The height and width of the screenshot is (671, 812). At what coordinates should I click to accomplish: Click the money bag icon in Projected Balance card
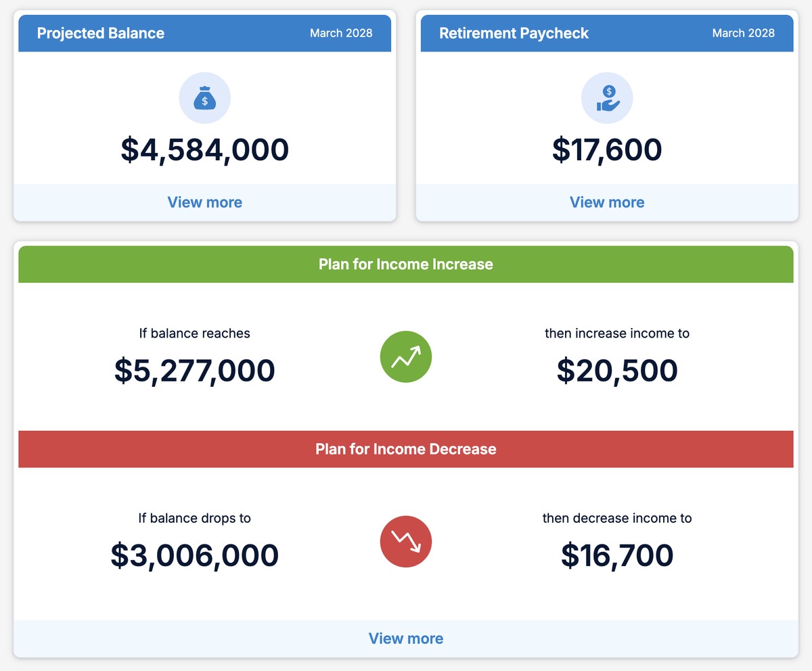click(x=204, y=97)
